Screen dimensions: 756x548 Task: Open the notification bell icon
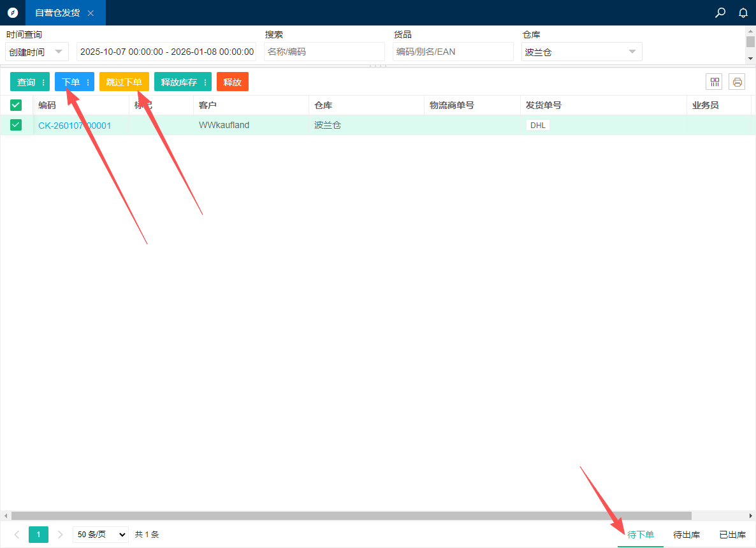point(743,13)
